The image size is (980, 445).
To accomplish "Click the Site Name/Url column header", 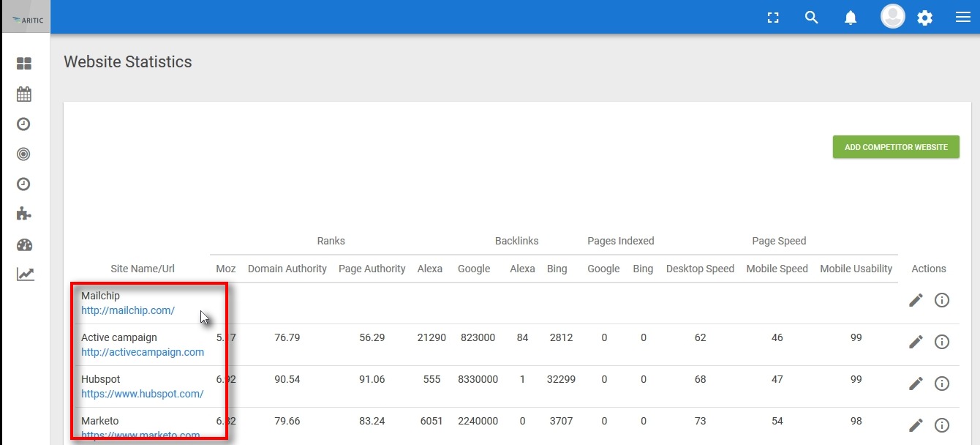I will (x=143, y=269).
